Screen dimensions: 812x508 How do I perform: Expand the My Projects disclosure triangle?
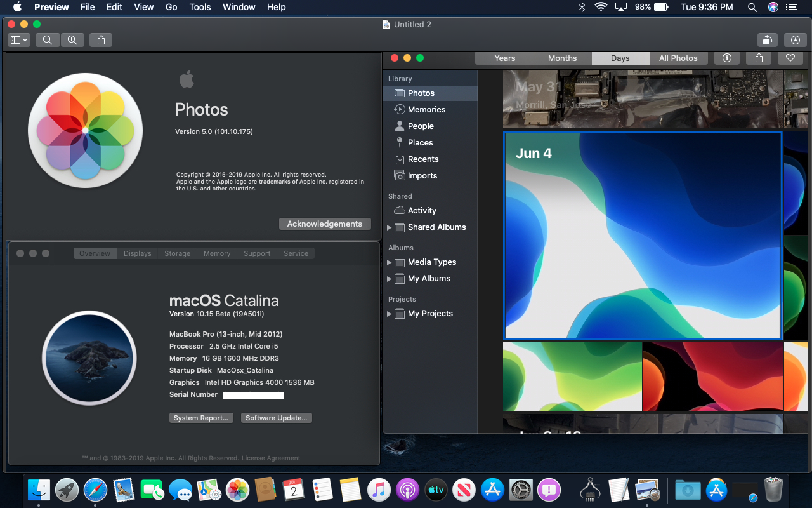(x=389, y=314)
